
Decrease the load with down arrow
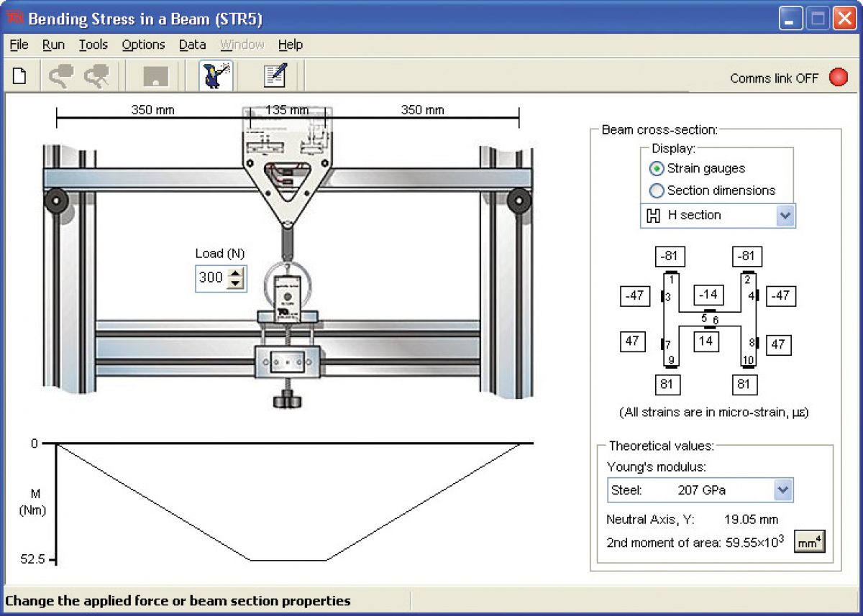pyautogui.click(x=235, y=283)
